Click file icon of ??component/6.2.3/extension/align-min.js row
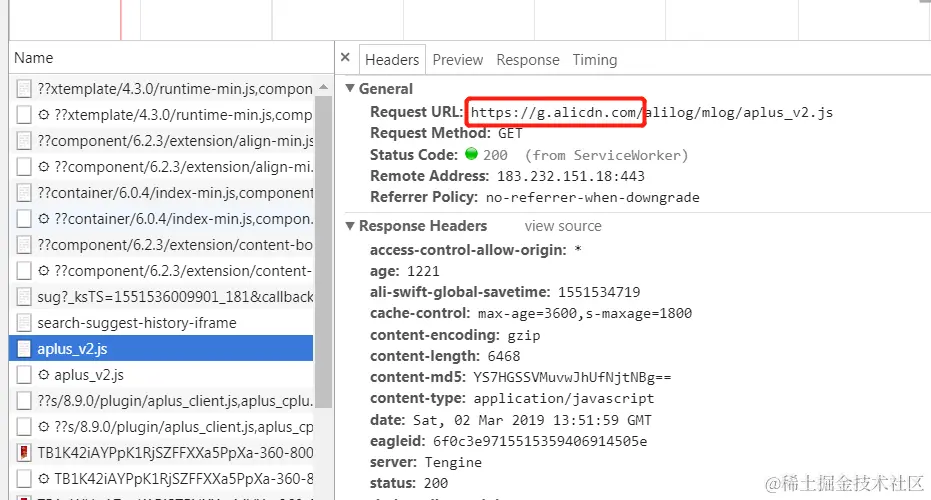Viewport: 931px width, 500px height. tap(24, 141)
